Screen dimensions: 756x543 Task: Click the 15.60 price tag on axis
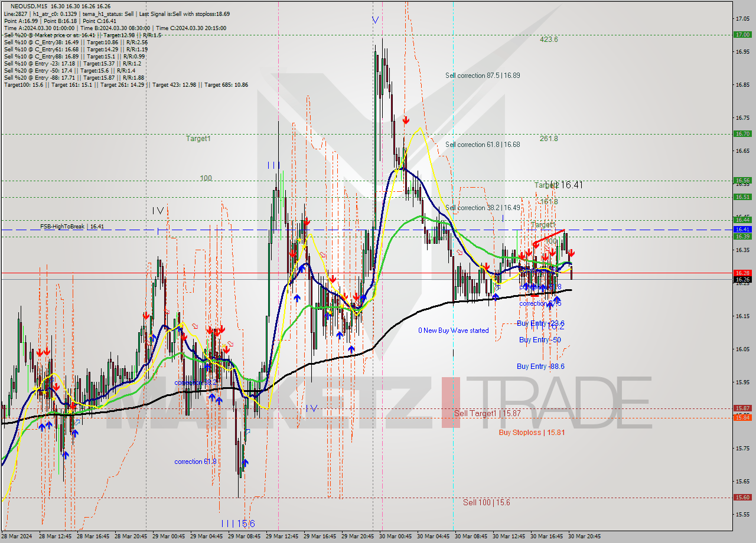[x=742, y=498]
